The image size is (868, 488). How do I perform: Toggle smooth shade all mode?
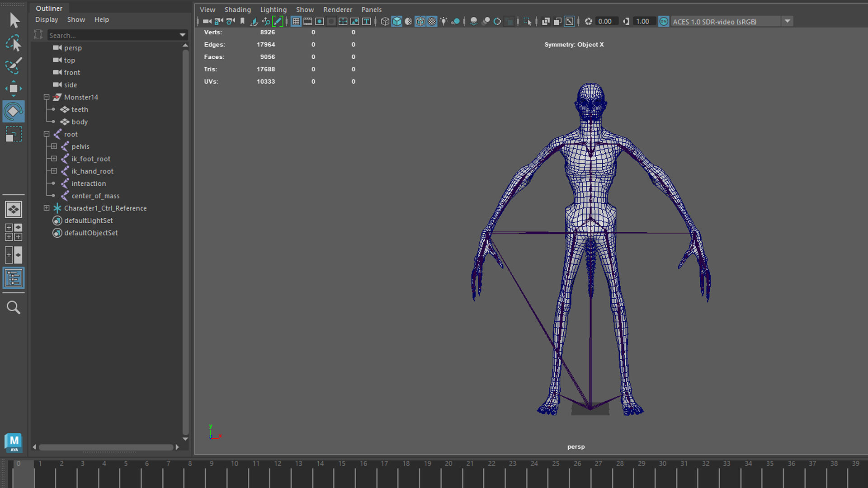pos(397,21)
